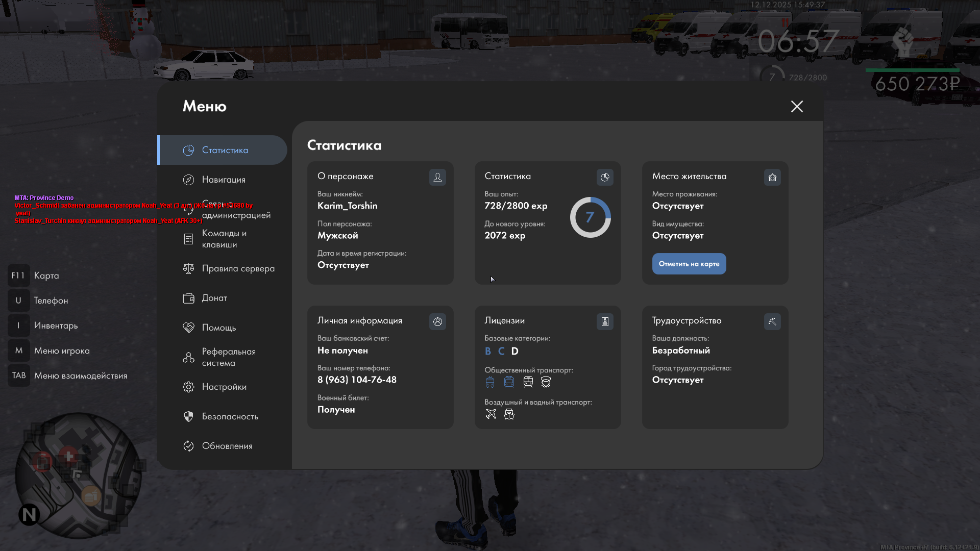Image resolution: width=980 pixels, height=551 pixels.
Task: Open the Настройки section
Action: click(x=224, y=387)
